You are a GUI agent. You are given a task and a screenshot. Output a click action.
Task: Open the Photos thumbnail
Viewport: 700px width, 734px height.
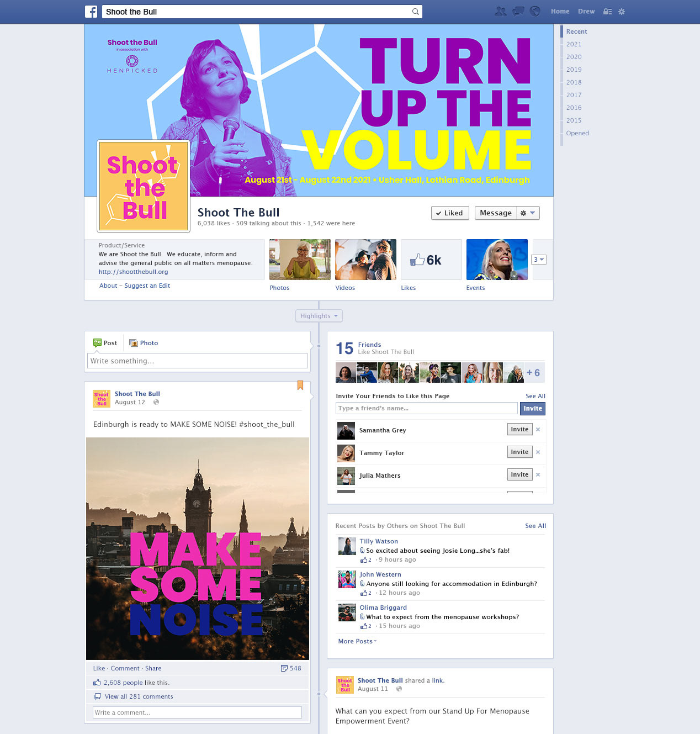[x=300, y=260]
